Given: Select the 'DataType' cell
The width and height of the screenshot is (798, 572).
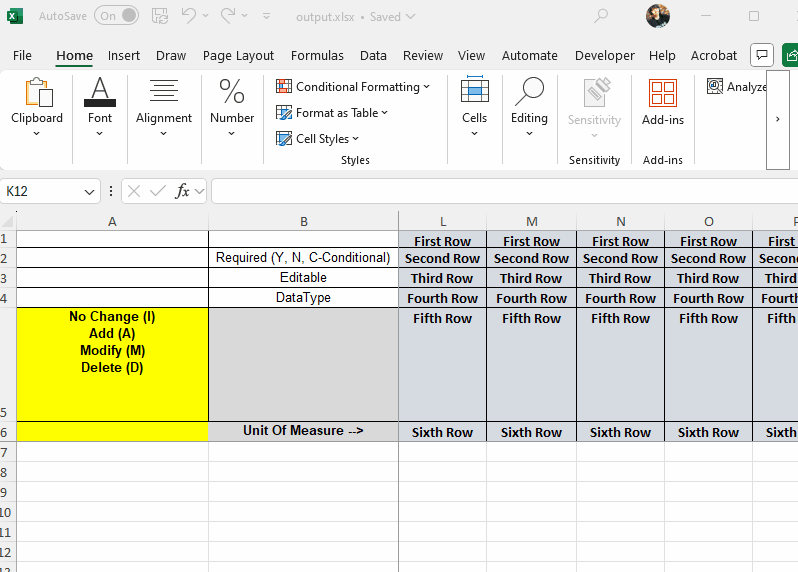Looking at the screenshot, I should (303, 297).
